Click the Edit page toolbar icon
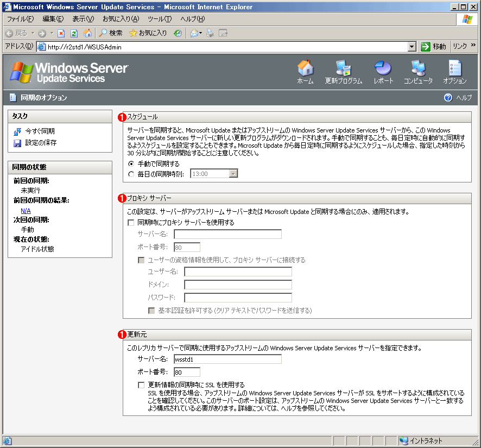This screenshot has width=481, height=448. coord(223,33)
